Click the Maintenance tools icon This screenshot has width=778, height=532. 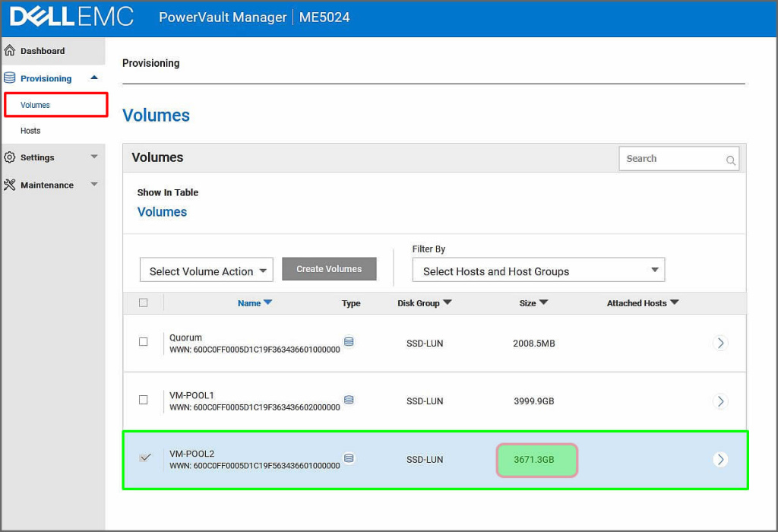point(10,185)
